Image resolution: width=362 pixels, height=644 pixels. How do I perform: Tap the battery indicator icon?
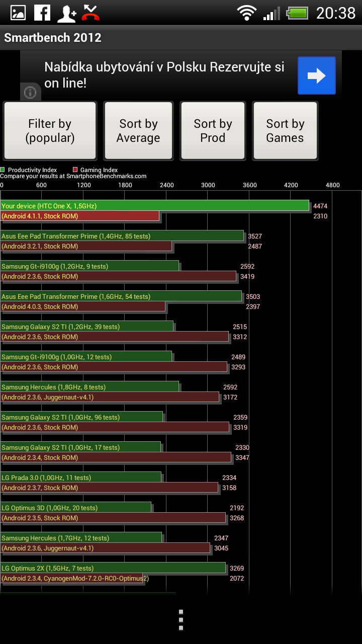tap(297, 13)
